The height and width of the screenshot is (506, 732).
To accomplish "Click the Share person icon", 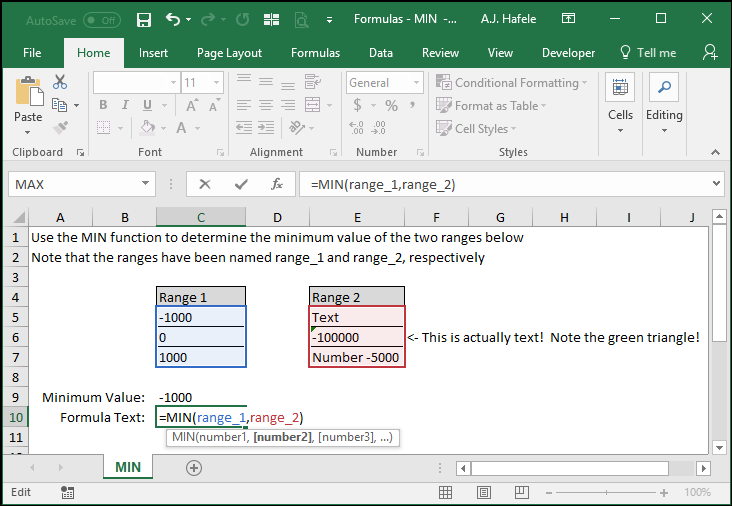I will point(710,52).
